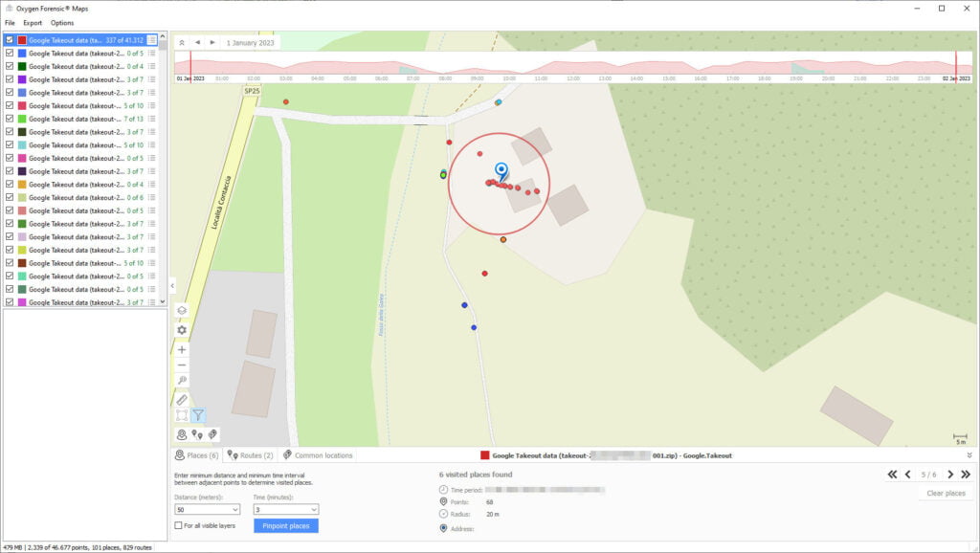Click the red color swatch of first layer

22,40
